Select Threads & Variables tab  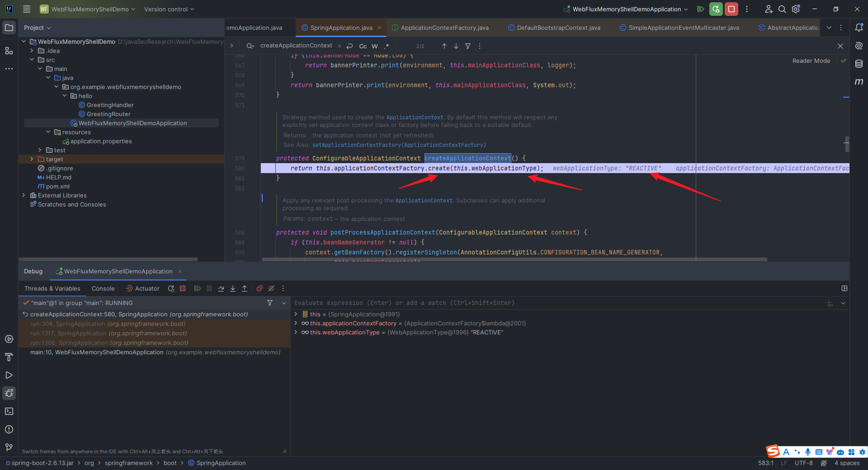52,288
